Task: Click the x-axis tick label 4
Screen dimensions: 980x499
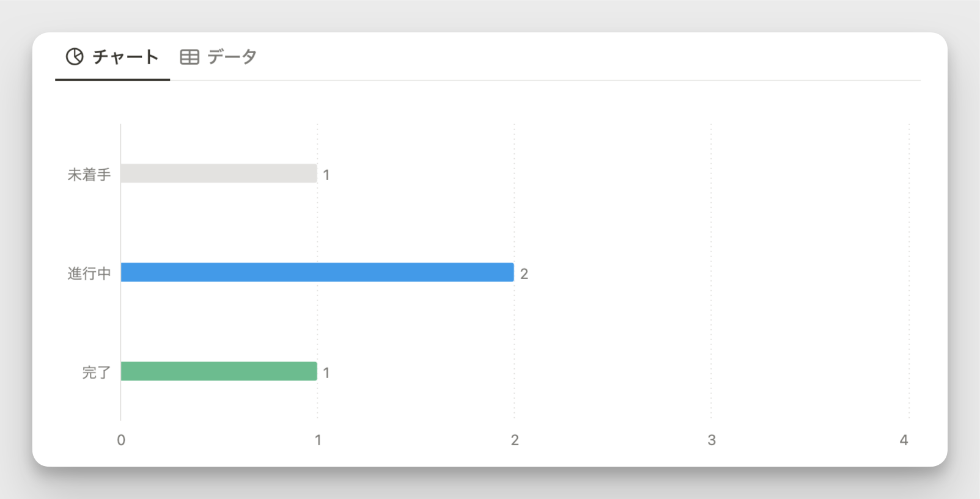Action: click(x=904, y=440)
